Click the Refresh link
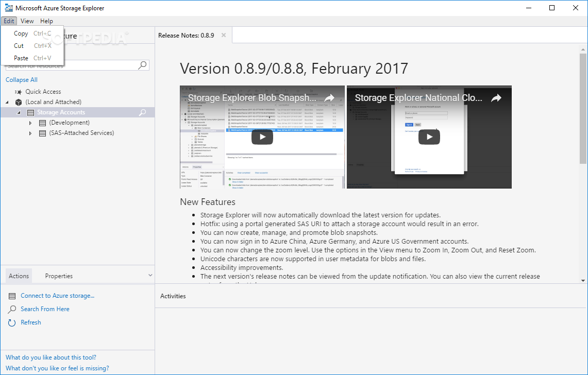The image size is (588, 375). (31, 322)
